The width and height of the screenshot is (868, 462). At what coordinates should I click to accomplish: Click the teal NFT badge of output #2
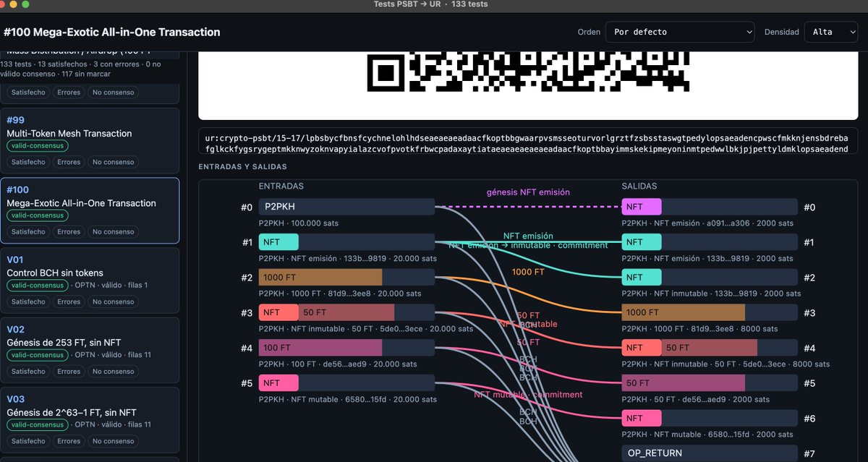point(642,277)
